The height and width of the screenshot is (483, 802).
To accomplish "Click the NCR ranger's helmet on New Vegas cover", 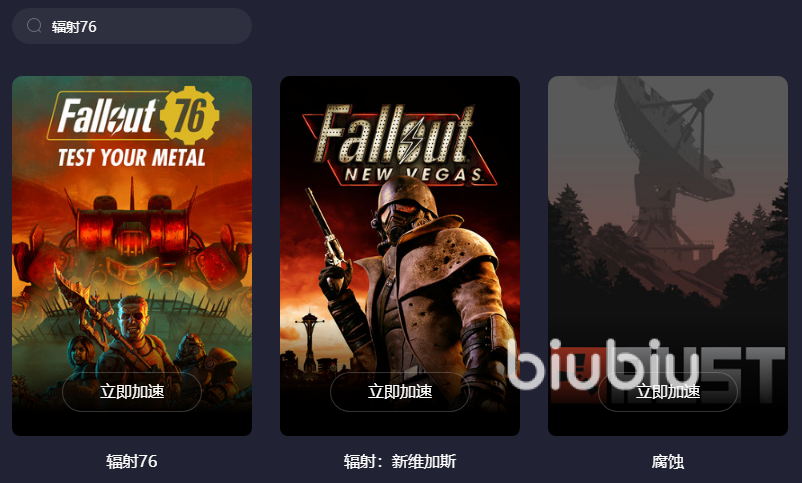I will tap(405, 204).
